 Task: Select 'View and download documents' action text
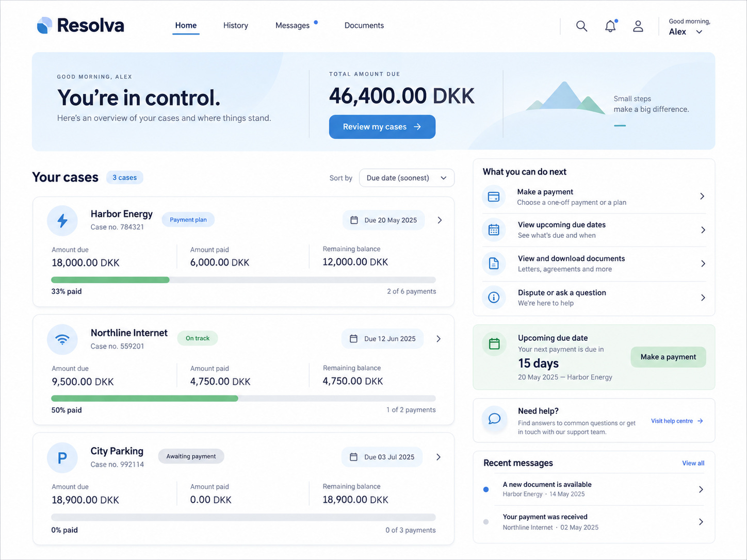coord(572,258)
